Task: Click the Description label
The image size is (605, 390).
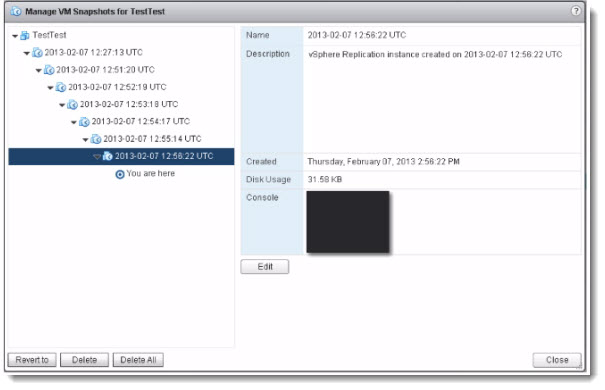Action: [268, 54]
